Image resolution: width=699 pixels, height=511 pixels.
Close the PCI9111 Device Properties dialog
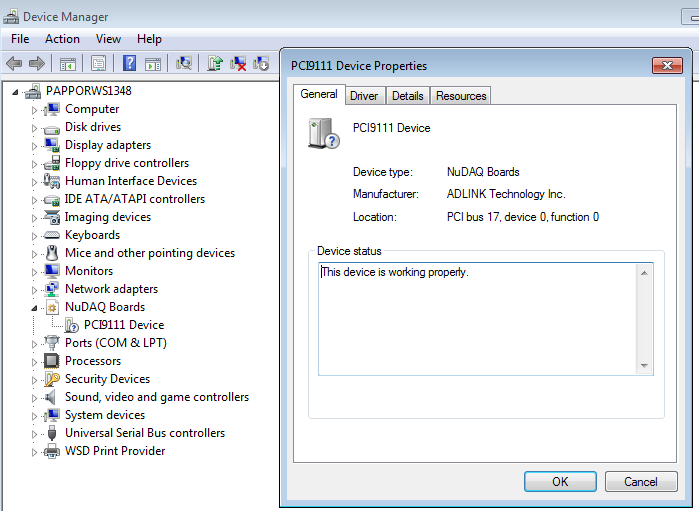667,66
